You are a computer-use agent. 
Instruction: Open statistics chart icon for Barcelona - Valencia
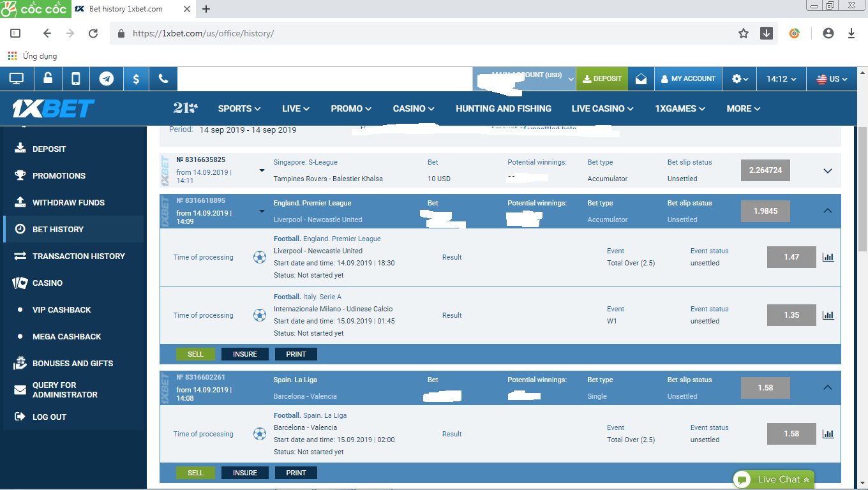[828, 434]
